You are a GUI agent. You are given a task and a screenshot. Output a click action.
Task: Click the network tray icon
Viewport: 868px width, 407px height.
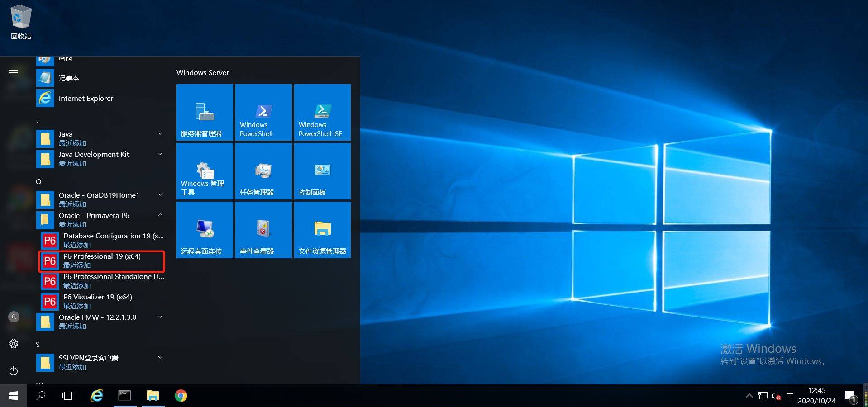763,396
